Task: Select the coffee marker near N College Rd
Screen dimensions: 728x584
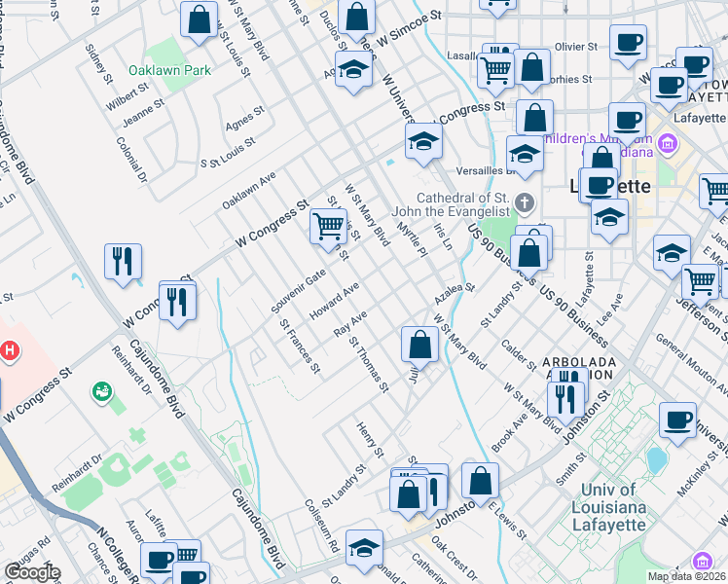Action: 159,563
